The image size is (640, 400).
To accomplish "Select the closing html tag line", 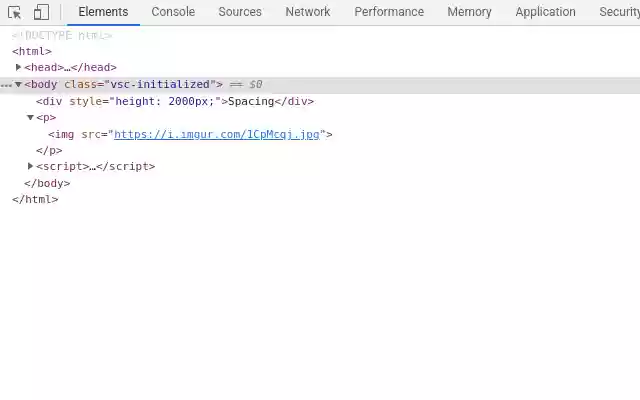I will point(35,200).
